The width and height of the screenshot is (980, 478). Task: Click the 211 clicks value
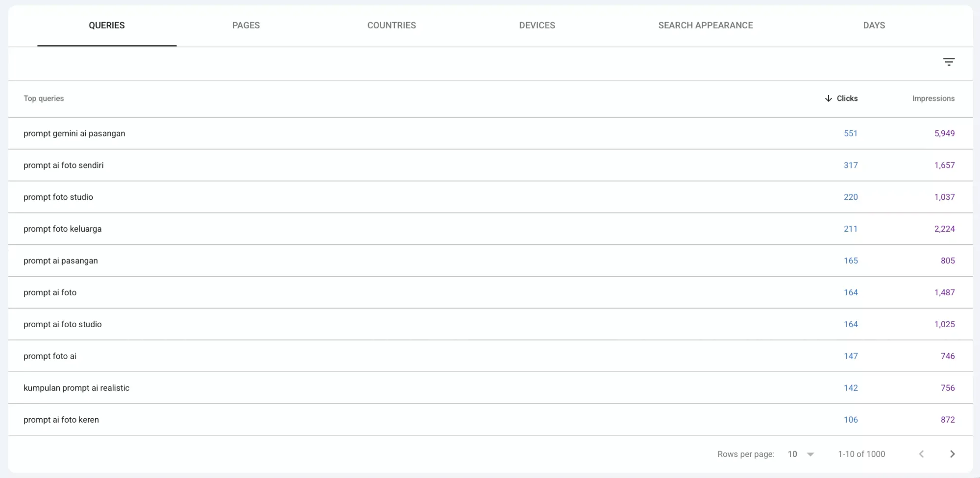pyautogui.click(x=851, y=229)
